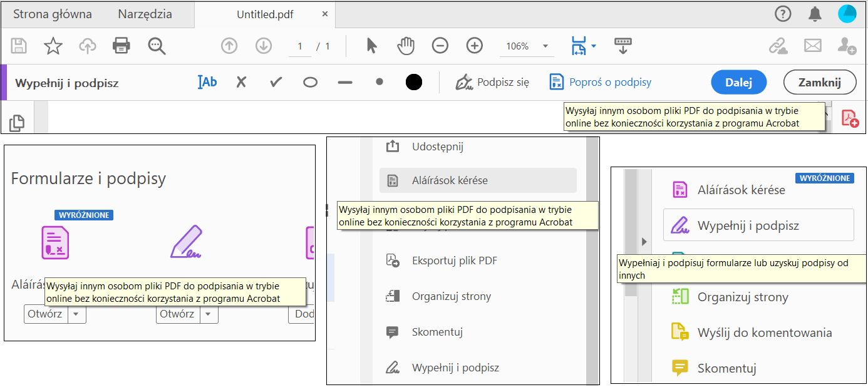868x392 pixels.
Task: Click the save document icon
Action: tap(19, 45)
